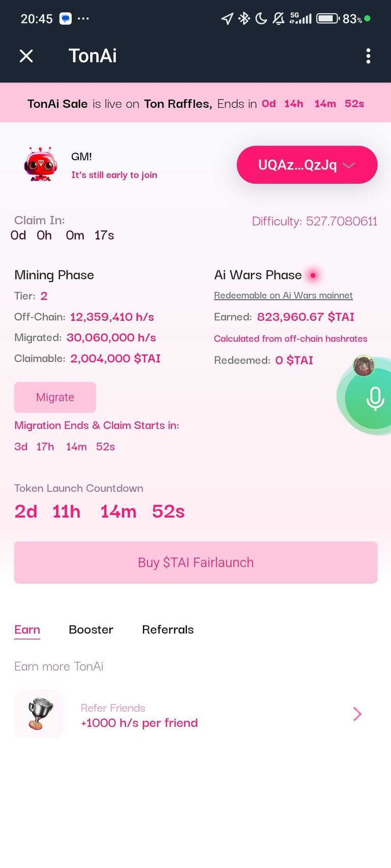Click Buy $TAI Fairlaunch button
391x868 pixels.
195,562
